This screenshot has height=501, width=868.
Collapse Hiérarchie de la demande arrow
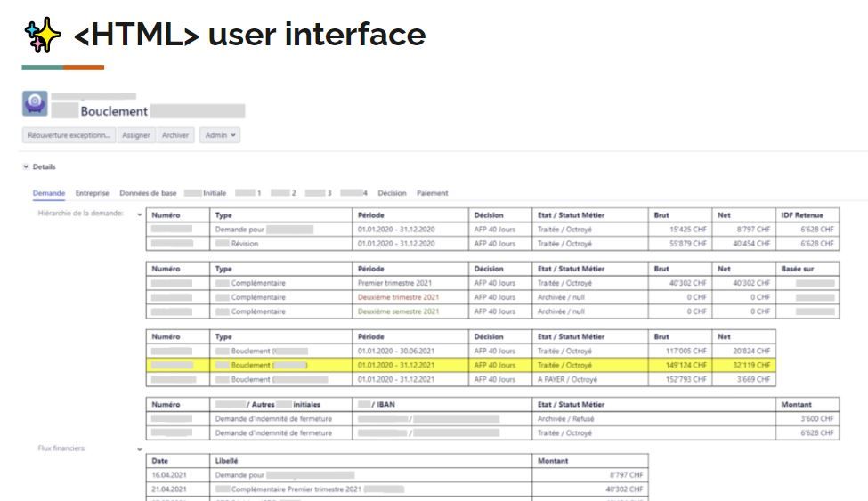140,214
